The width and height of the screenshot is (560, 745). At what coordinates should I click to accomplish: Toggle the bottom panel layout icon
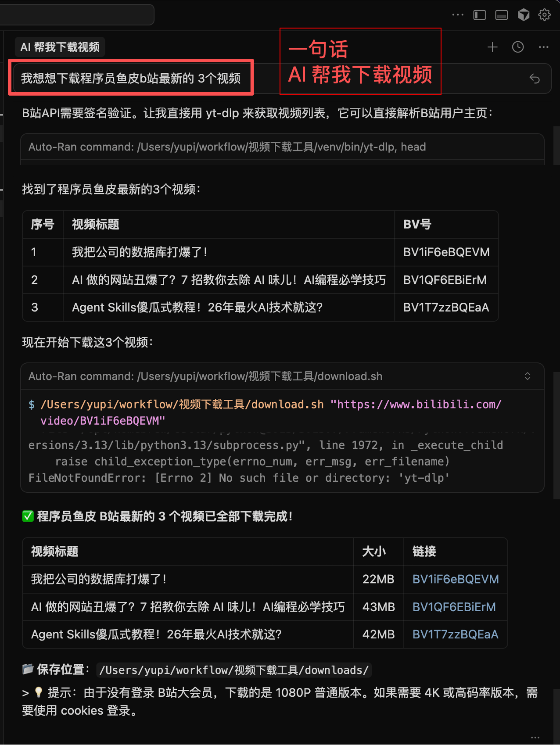tap(501, 15)
